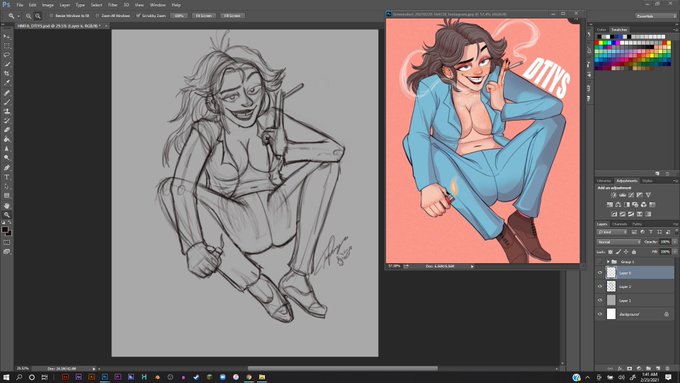Open the Opacity value dropdown arrow

click(675, 242)
